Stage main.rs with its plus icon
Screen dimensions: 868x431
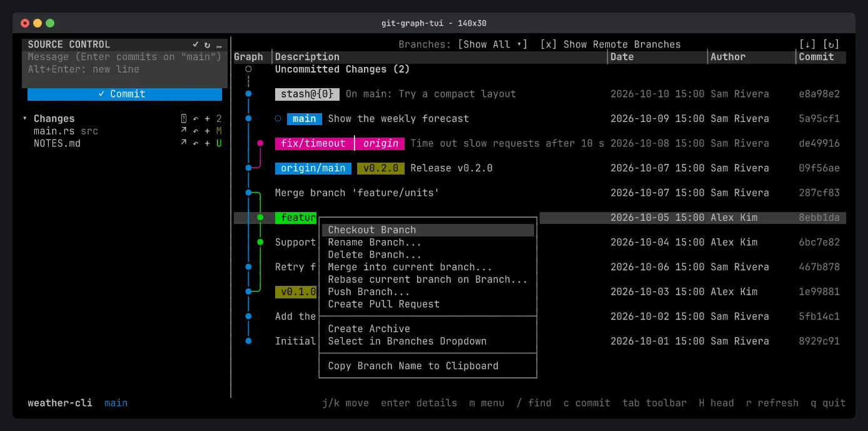(207, 131)
